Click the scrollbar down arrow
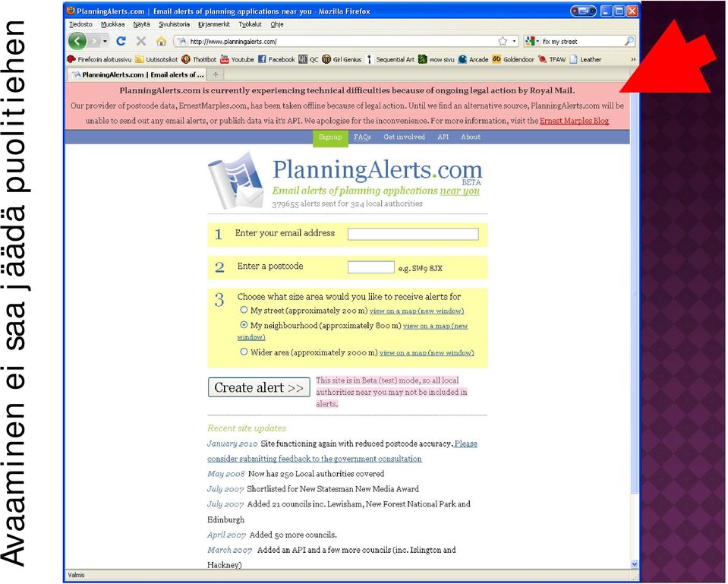The width and height of the screenshot is (728, 584). tap(635, 564)
